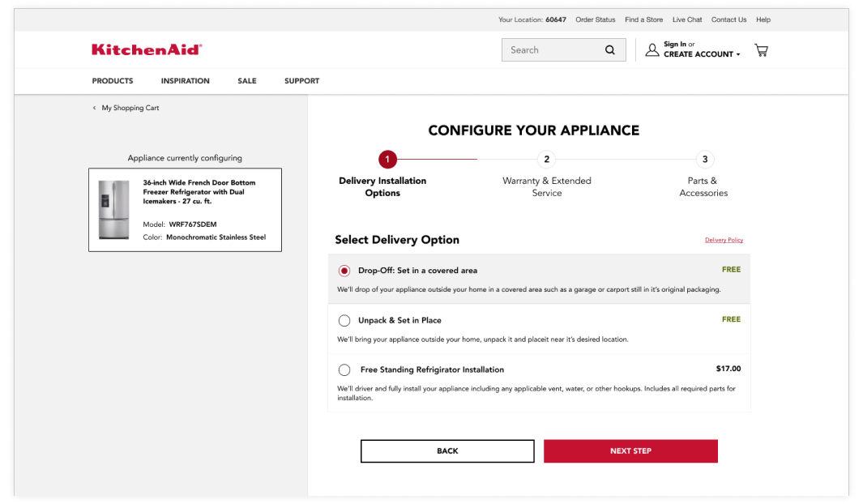Expand the Create Account dropdown
The width and height of the screenshot is (863, 504).
coord(701,55)
